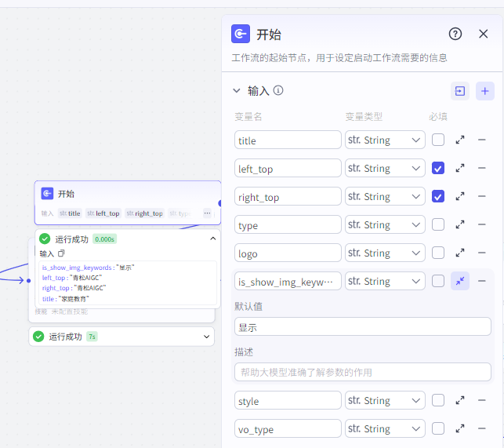
Task: Open the String type dropdown for left_top
Action: (x=385, y=168)
